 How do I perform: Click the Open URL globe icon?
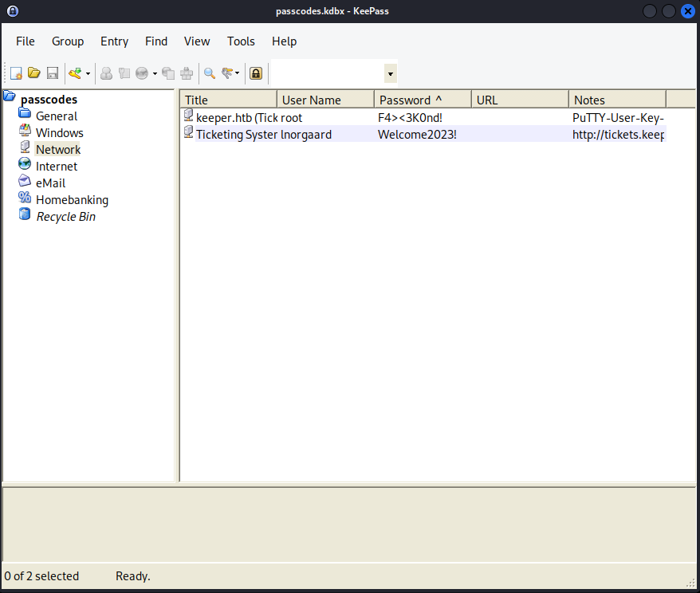pyautogui.click(x=142, y=73)
